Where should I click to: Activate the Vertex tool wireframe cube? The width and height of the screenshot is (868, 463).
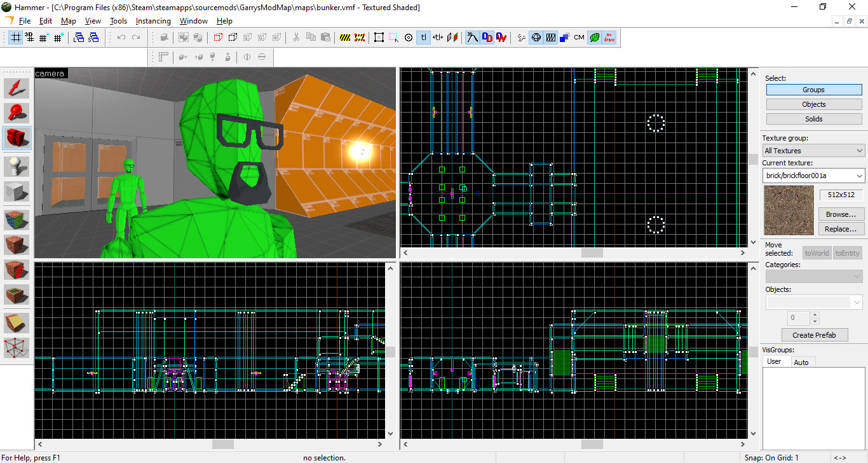click(17, 348)
